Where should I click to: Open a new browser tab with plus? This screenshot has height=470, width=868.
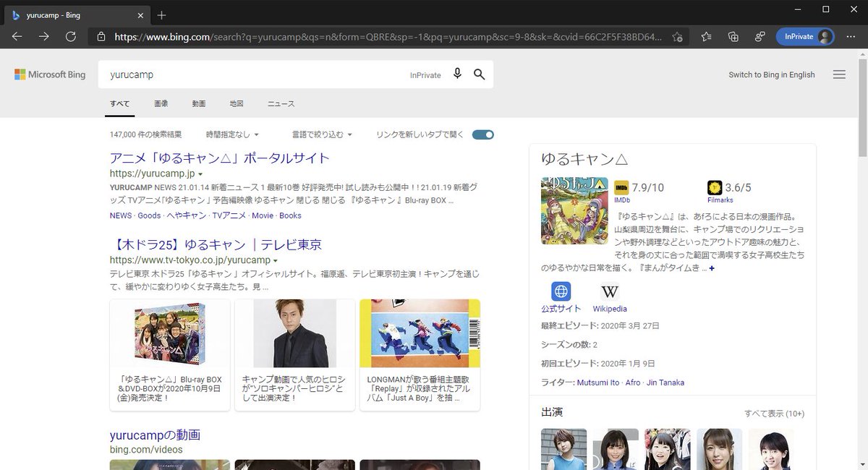161,14
